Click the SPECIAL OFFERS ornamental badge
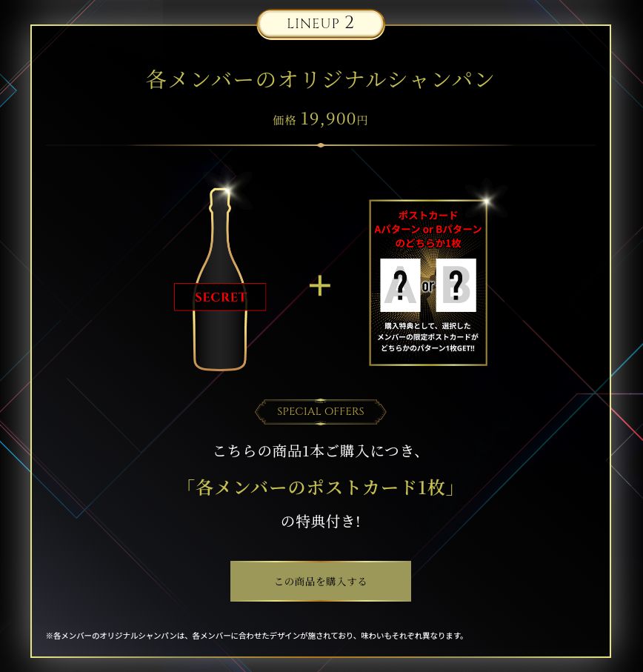This screenshot has width=643, height=672. [321, 411]
